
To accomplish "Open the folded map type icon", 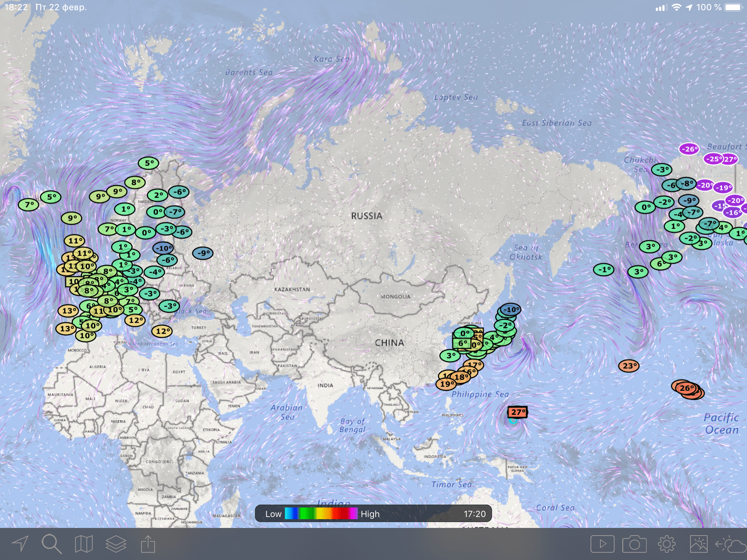I will (x=84, y=544).
